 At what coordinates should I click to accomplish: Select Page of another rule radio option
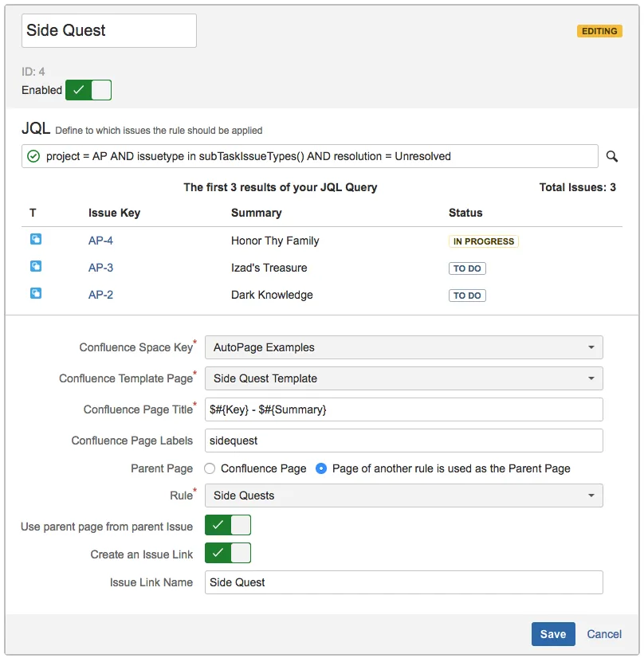(322, 468)
